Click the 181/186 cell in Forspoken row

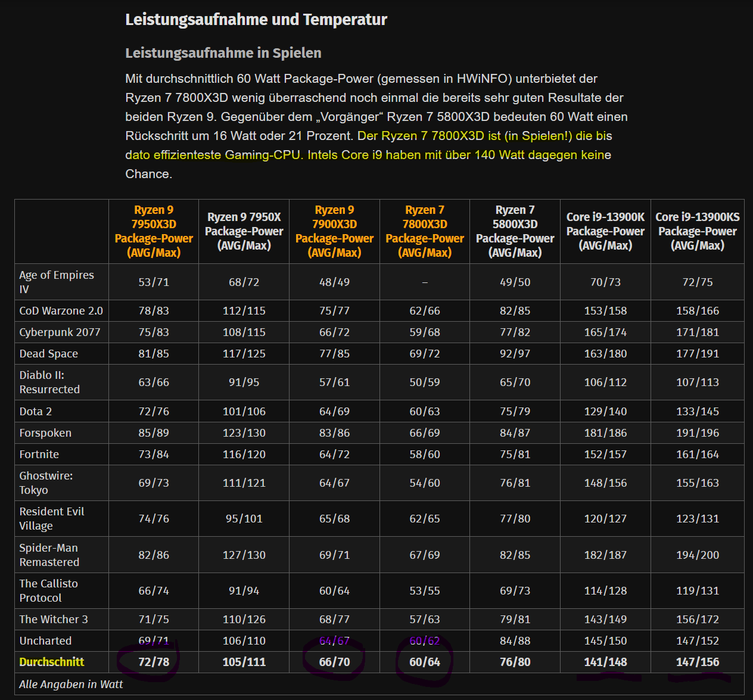(x=605, y=433)
